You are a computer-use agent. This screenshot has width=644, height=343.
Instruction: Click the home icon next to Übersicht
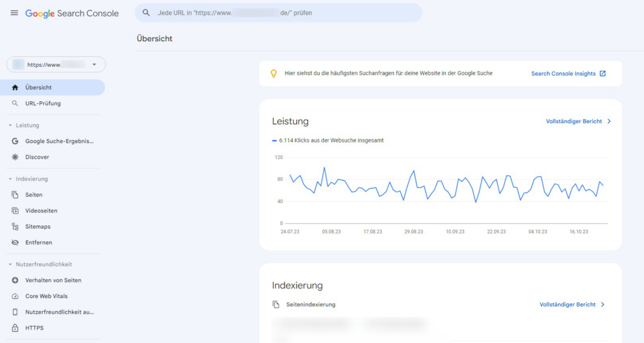[x=15, y=87]
